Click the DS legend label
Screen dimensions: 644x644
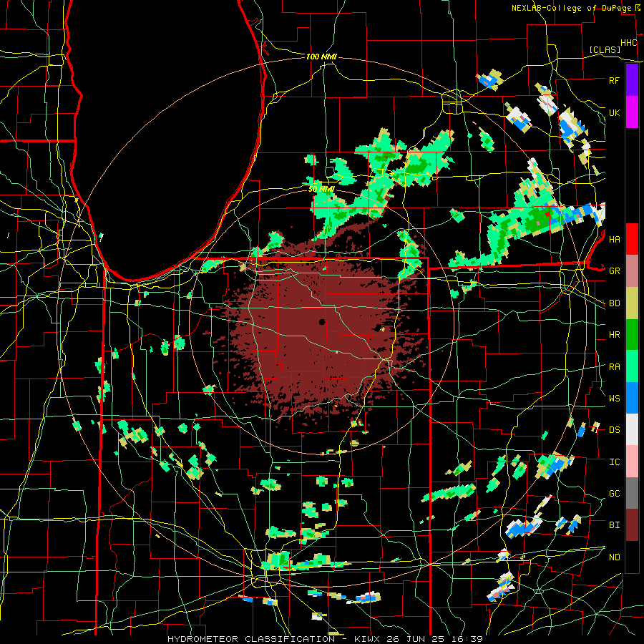pos(614,430)
